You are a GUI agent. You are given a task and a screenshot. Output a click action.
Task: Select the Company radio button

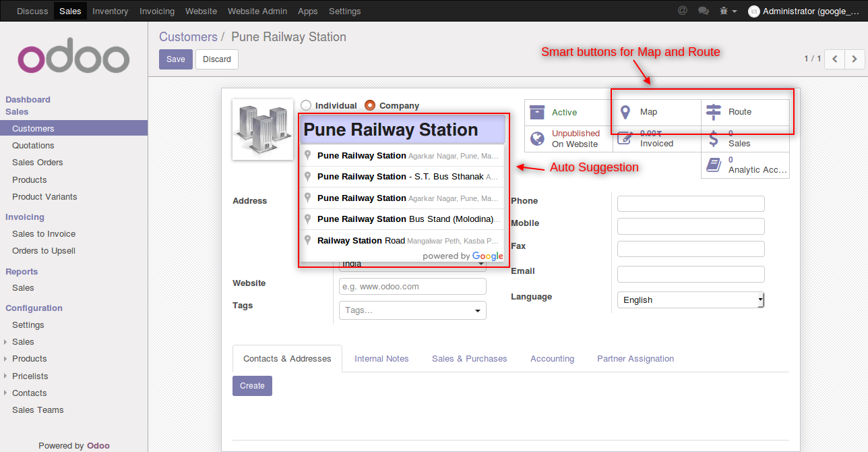click(370, 105)
